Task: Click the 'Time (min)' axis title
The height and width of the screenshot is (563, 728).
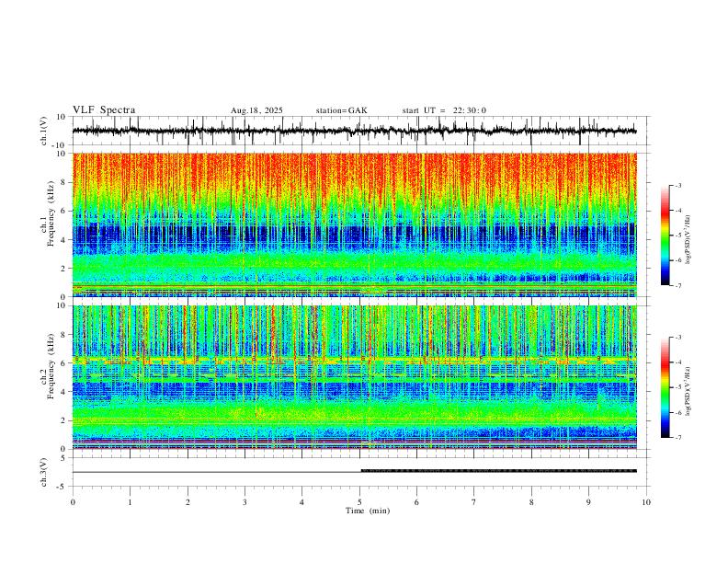Action: [368, 511]
